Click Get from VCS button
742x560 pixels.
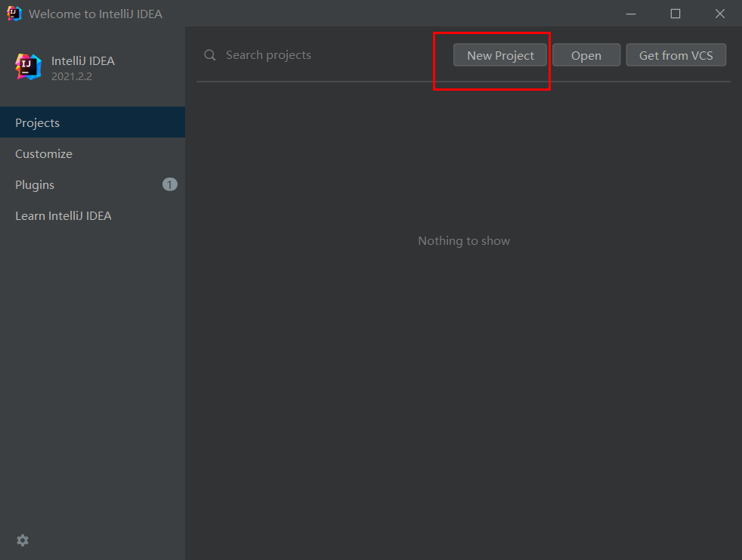coord(676,55)
